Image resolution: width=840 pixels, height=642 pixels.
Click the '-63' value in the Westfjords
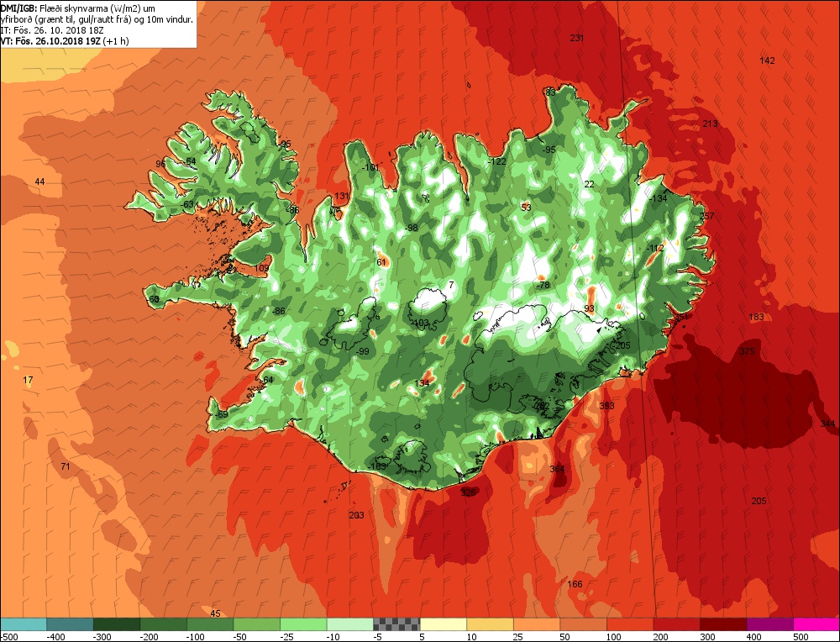pyautogui.click(x=187, y=204)
